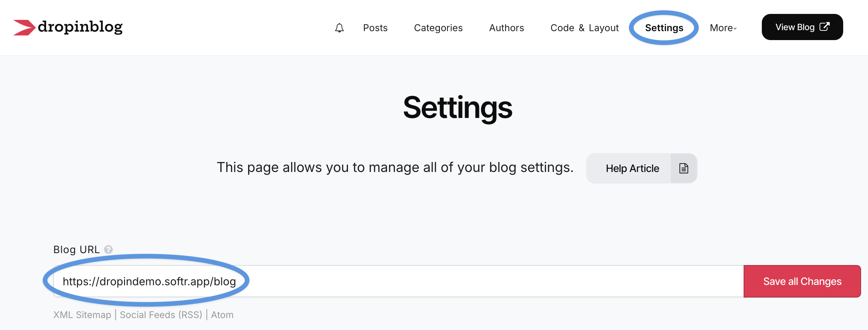This screenshot has height=330, width=868.
Task: Open the Categories page
Action: pos(438,28)
